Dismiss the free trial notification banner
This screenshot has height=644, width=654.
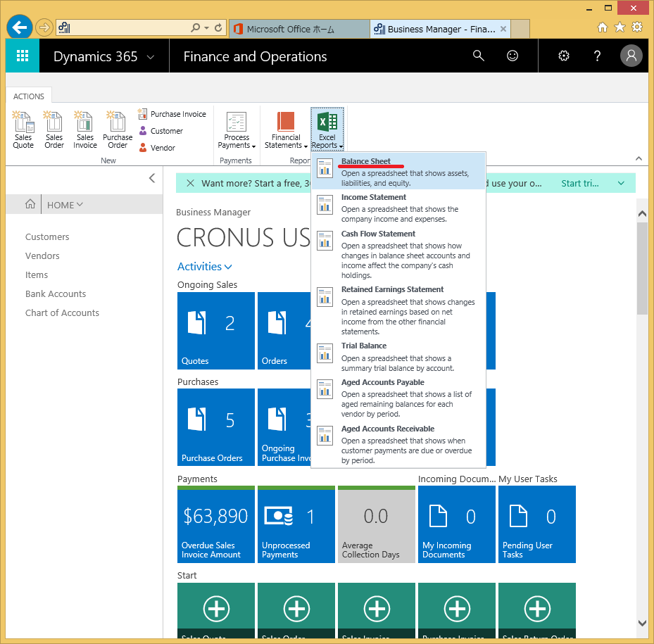[x=190, y=183]
